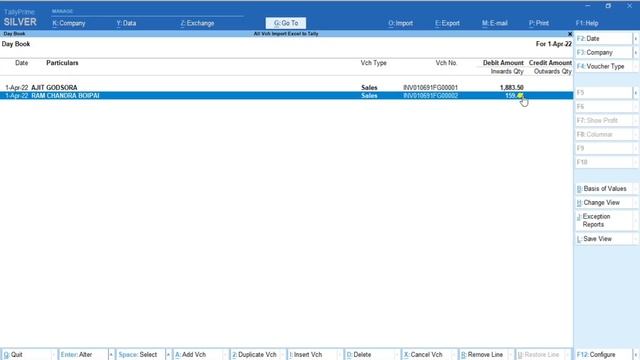Image resolution: width=640 pixels, height=360 pixels.
Task: Open J: Exception Reports
Action: pos(603,220)
